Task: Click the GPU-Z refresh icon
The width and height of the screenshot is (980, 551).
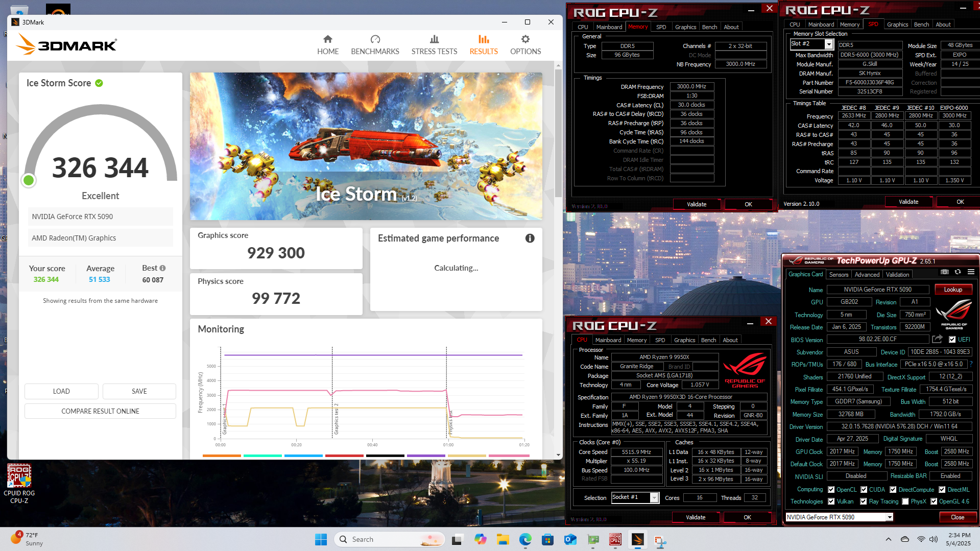Action: pos(958,272)
